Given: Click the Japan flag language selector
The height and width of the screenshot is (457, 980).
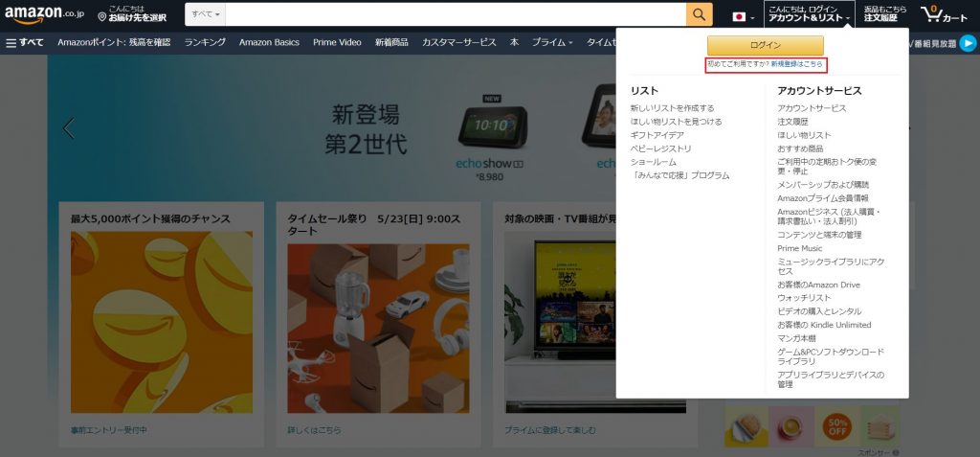Looking at the screenshot, I should [x=743, y=17].
